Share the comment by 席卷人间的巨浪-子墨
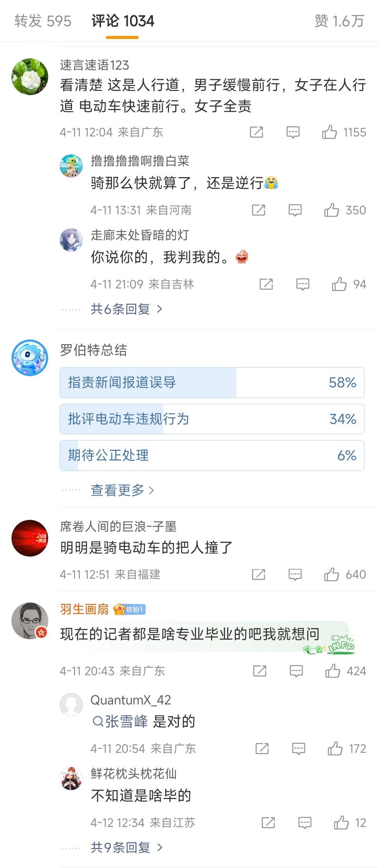378x868 pixels. click(258, 575)
